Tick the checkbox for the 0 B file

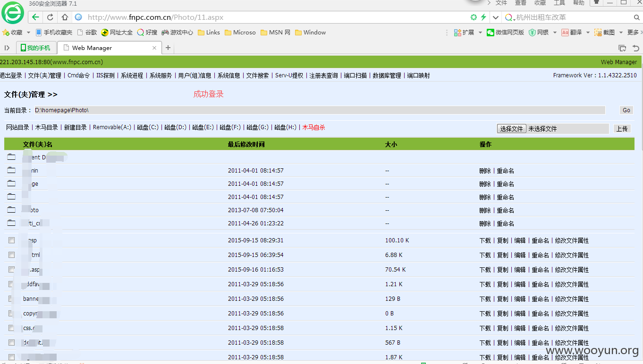11,314
